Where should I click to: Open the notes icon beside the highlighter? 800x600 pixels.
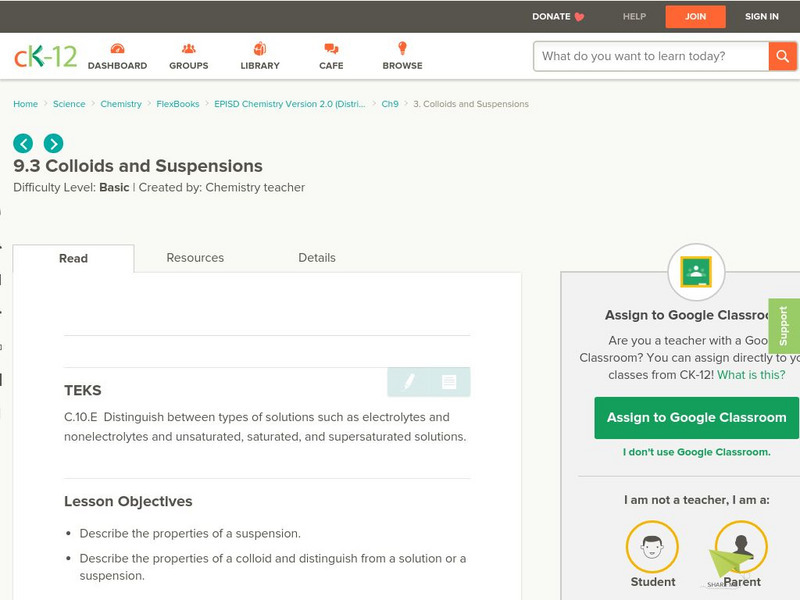(448, 381)
